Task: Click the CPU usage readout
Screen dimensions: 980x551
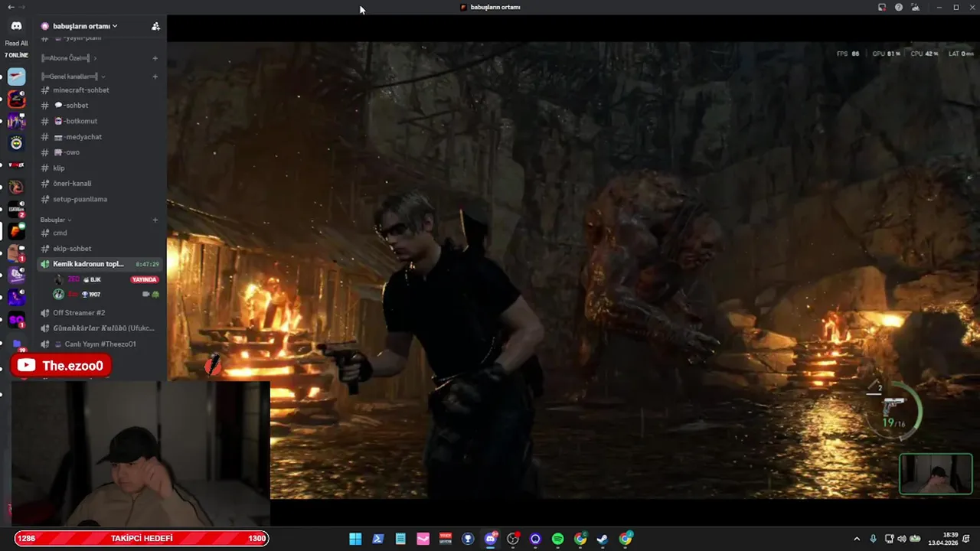Action: pos(924,54)
